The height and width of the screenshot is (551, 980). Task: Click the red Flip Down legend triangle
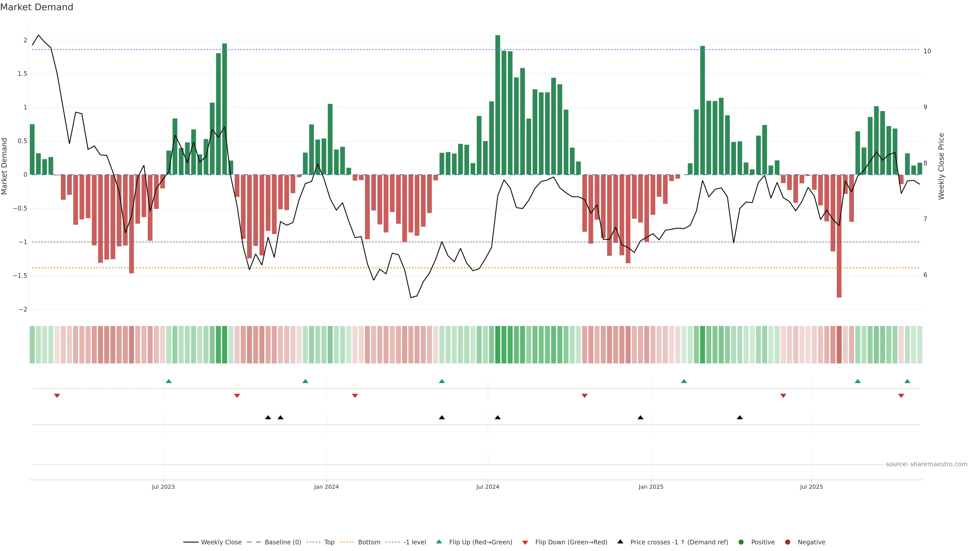coord(525,543)
